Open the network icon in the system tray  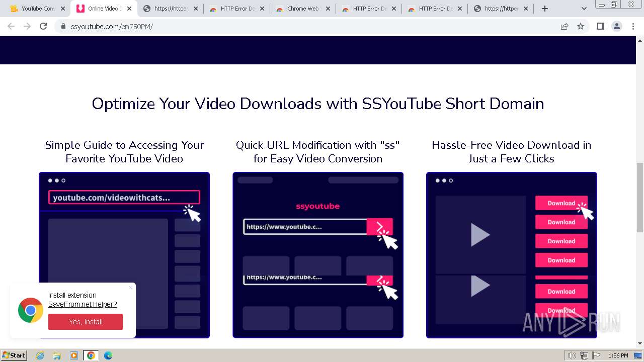click(x=584, y=355)
